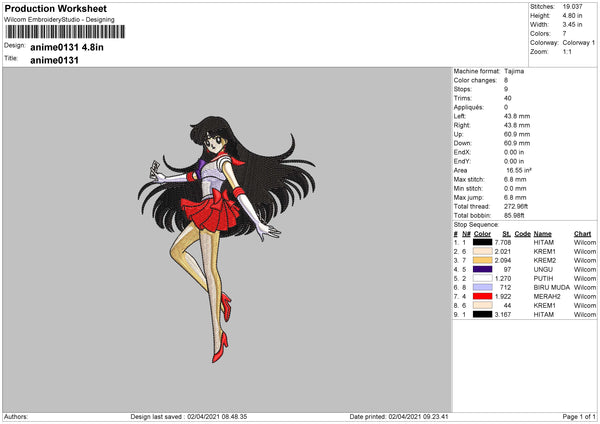Viewport: 600px width, 424px height.
Task: Click the Area value '16.55 in²'
Action: coord(519,170)
